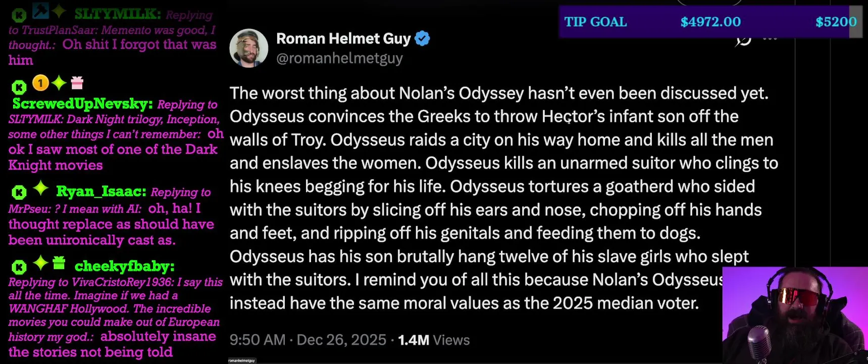Click the Grok icon on the tweet
868x364 pixels.
743,39
